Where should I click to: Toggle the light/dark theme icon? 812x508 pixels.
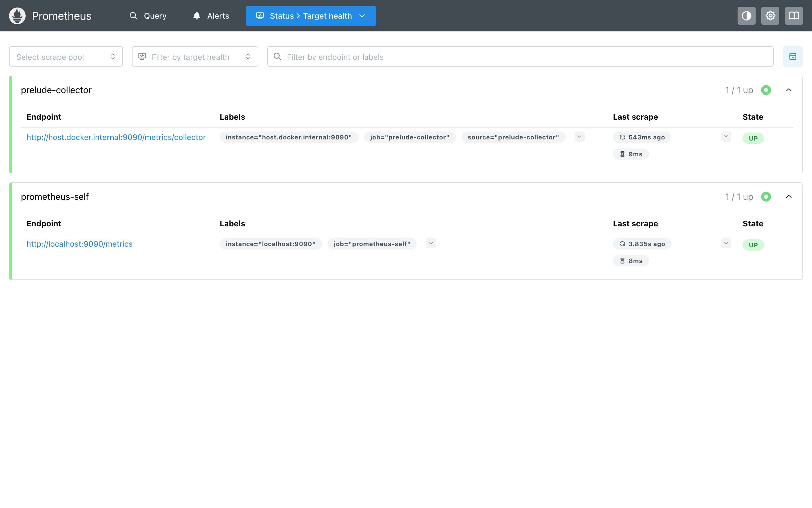(746, 16)
